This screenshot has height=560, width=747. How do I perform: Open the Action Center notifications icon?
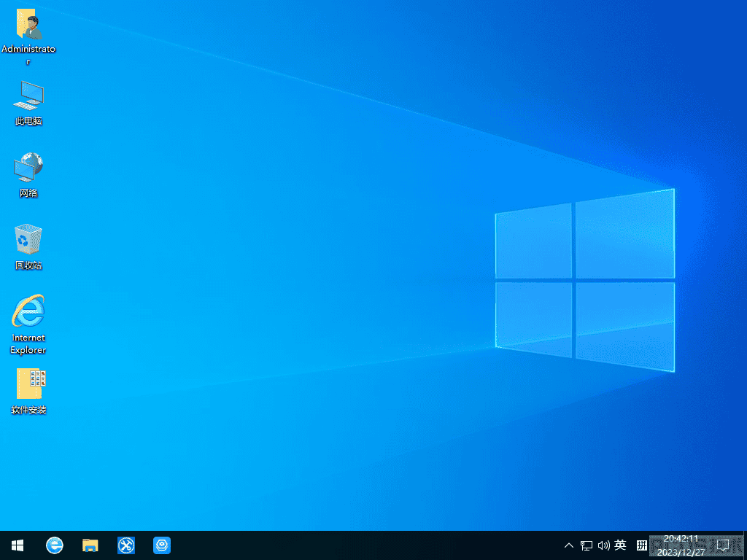click(723, 545)
